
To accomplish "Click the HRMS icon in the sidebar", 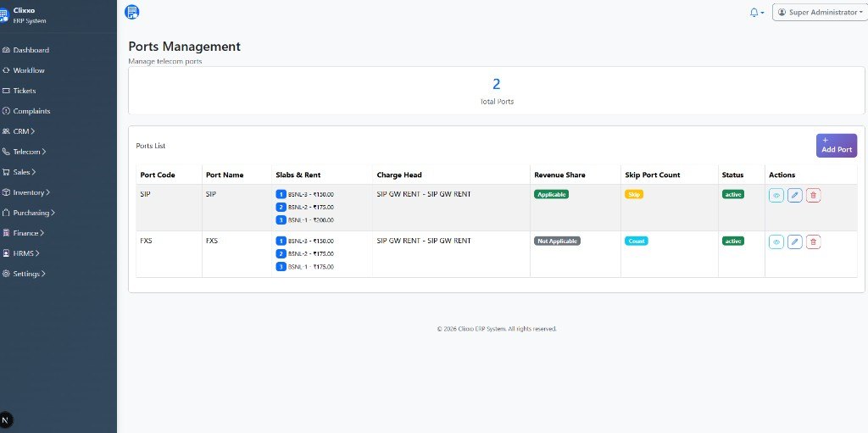I will pyautogui.click(x=6, y=253).
